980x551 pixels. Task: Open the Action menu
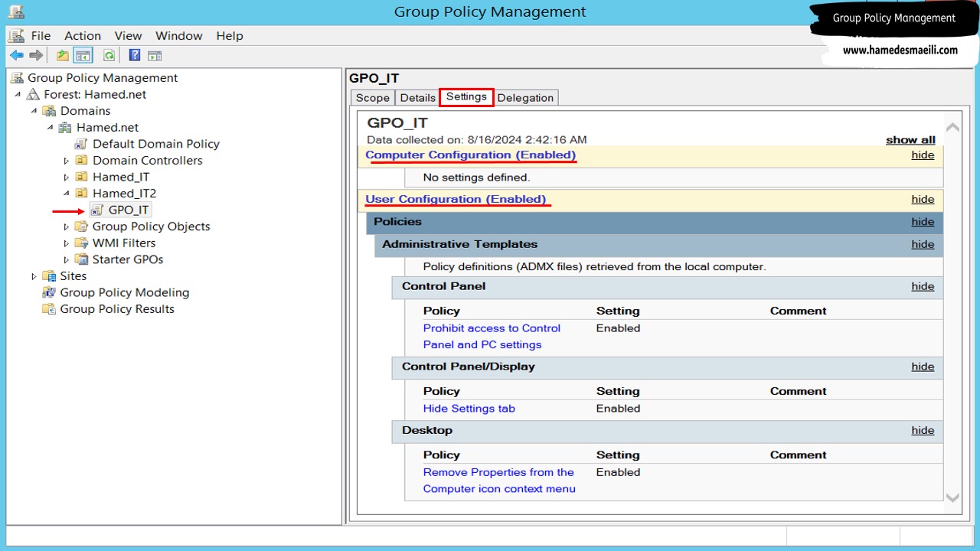(x=83, y=35)
